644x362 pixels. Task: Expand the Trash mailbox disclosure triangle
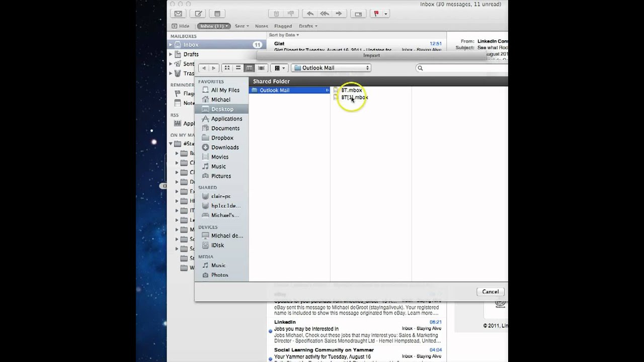(x=171, y=73)
